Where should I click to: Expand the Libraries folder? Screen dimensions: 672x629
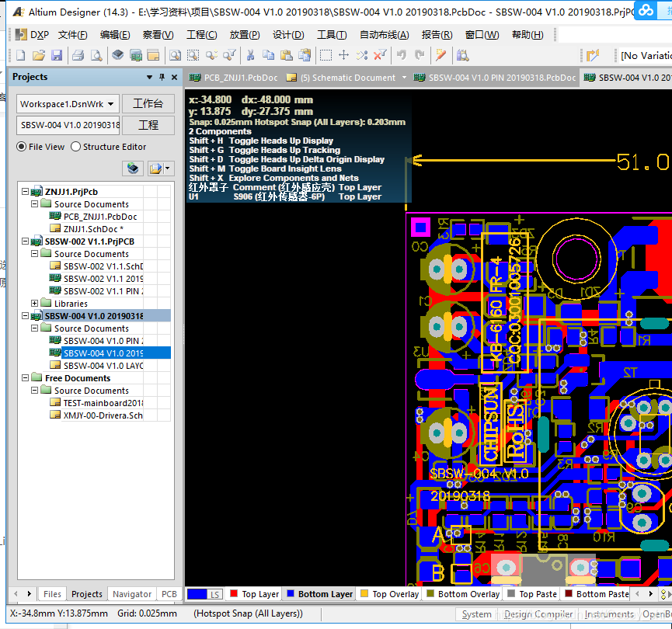[35, 304]
